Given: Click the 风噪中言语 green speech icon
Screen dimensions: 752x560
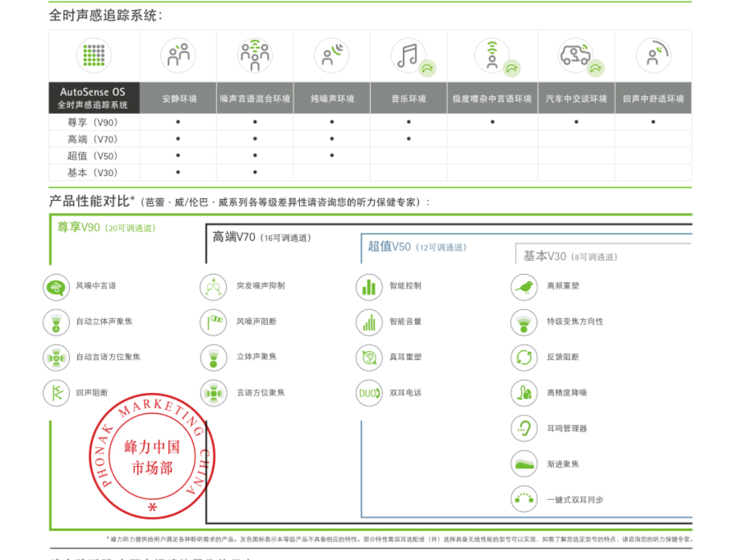Looking at the screenshot, I should [57, 288].
